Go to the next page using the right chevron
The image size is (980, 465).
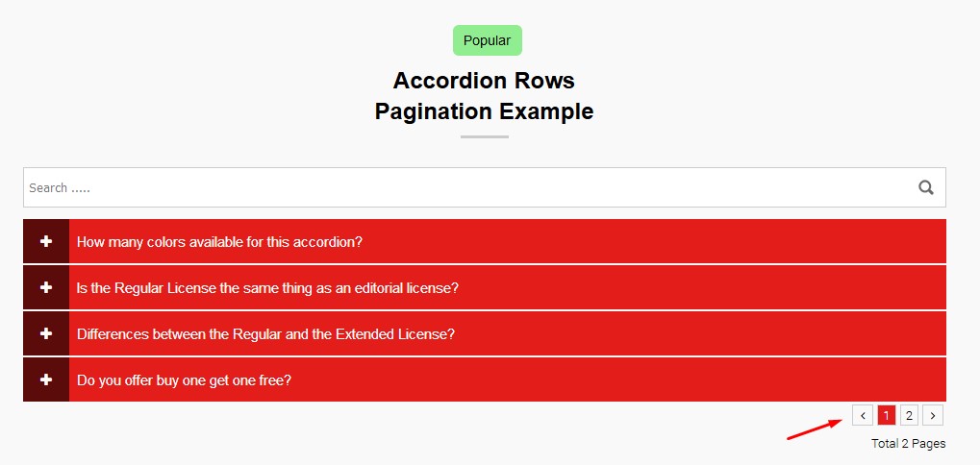(932, 415)
